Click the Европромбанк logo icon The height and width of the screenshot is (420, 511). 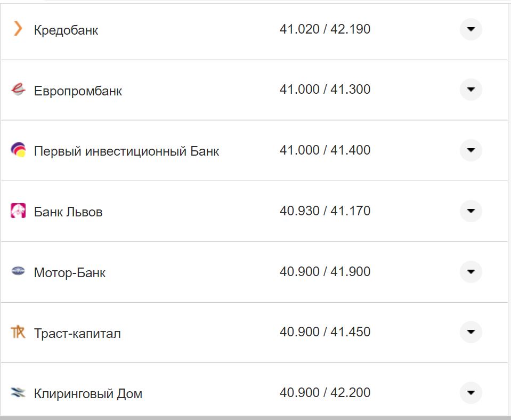pos(17,90)
